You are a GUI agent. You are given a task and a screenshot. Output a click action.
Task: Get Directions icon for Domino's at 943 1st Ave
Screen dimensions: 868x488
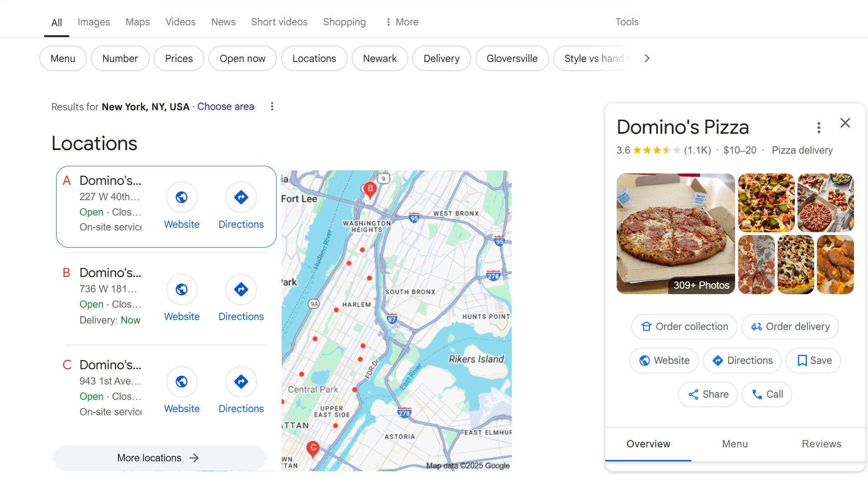click(241, 382)
